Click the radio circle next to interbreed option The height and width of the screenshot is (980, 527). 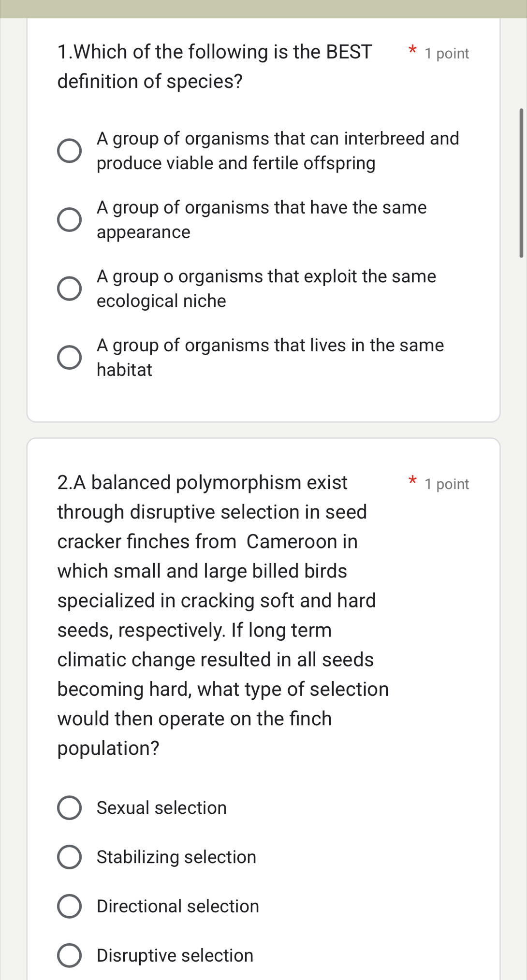tap(69, 150)
